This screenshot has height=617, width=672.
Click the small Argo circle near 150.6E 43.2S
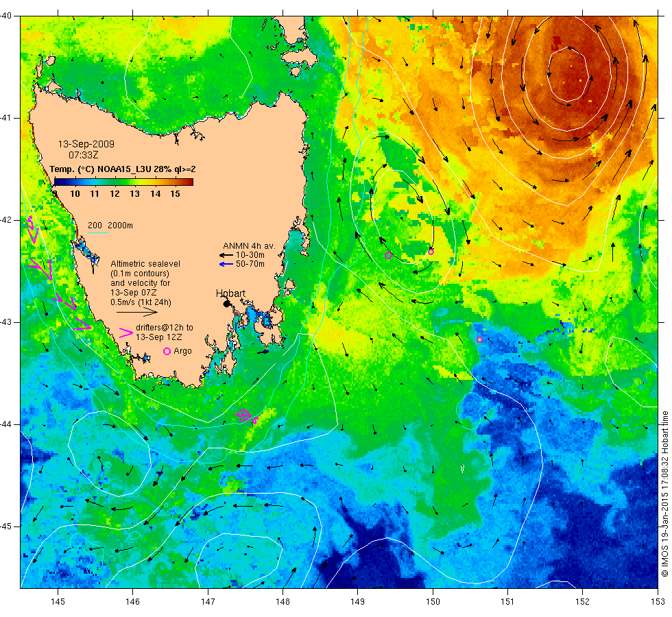click(479, 340)
